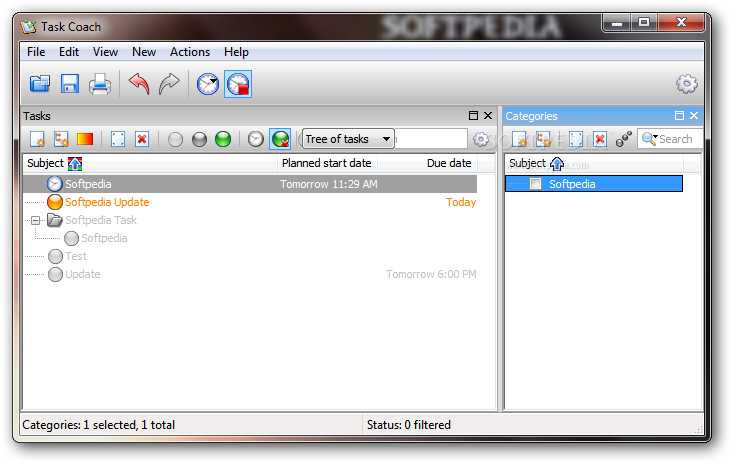732x463 pixels.
Task: Click the Today due date cell
Action: (x=461, y=202)
